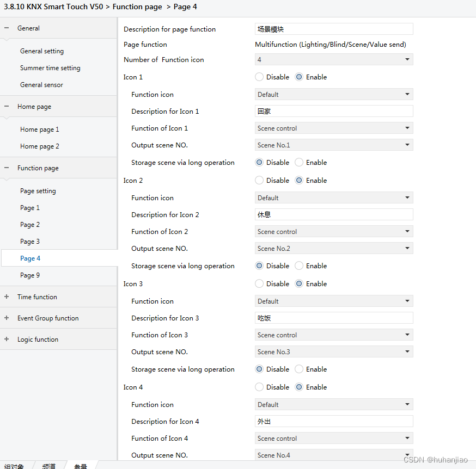Screen dimensions: 476x469
Task: Select Disable radio for Icon 4
Action: (x=259, y=387)
